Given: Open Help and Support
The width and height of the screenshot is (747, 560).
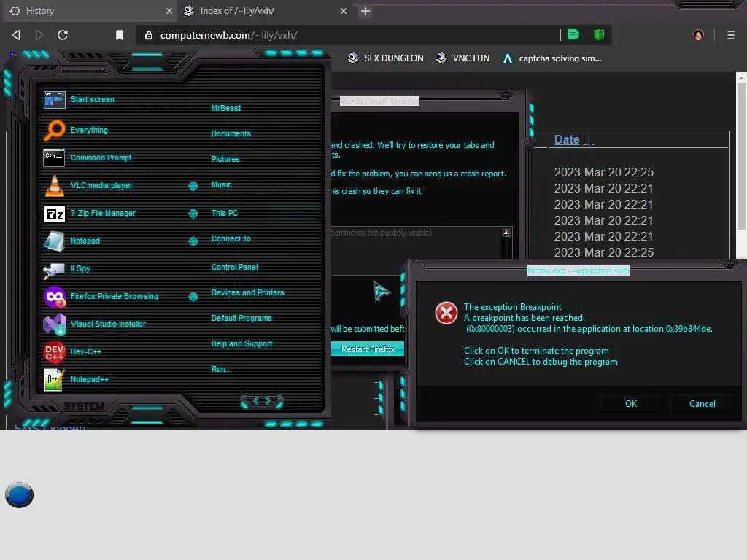Looking at the screenshot, I should (x=241, y=343).
